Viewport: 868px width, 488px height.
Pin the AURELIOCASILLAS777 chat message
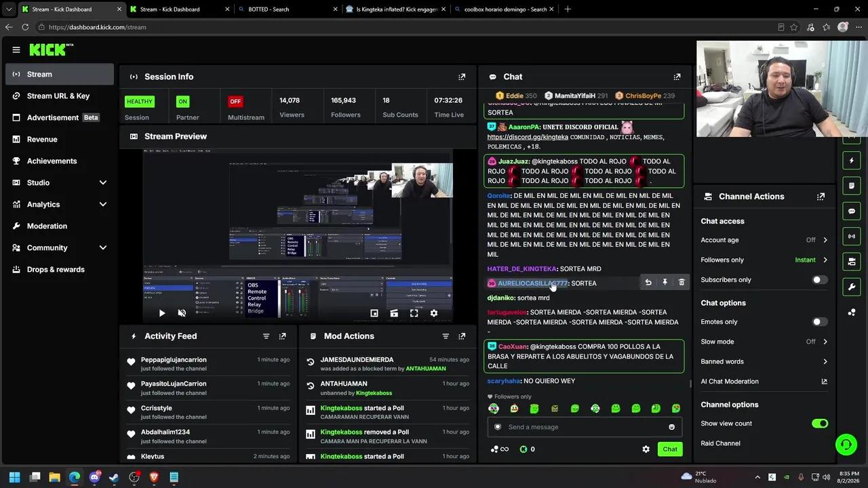point(665,283)
